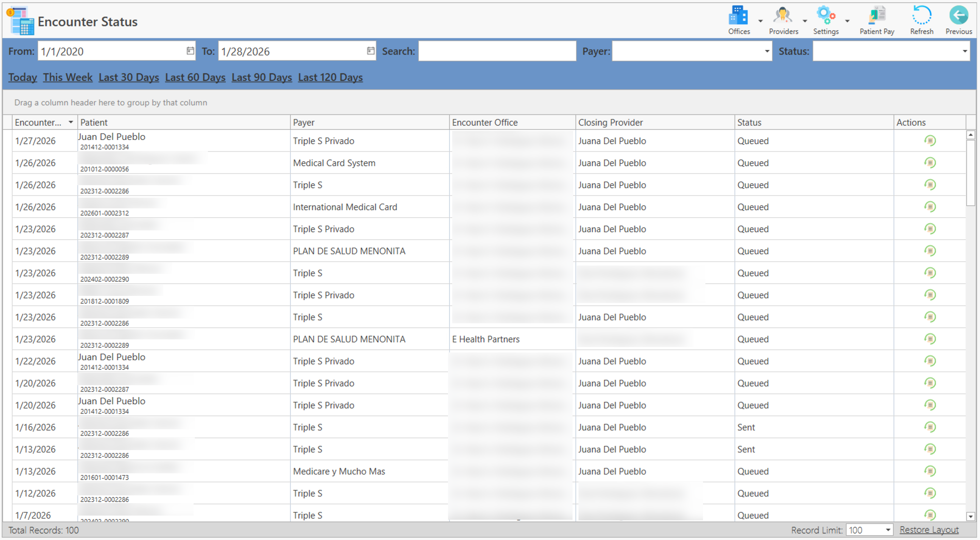Click action icon for 1/27/2026 encounter
Screen dimensions: 980x540
click(x=930, y=141)
